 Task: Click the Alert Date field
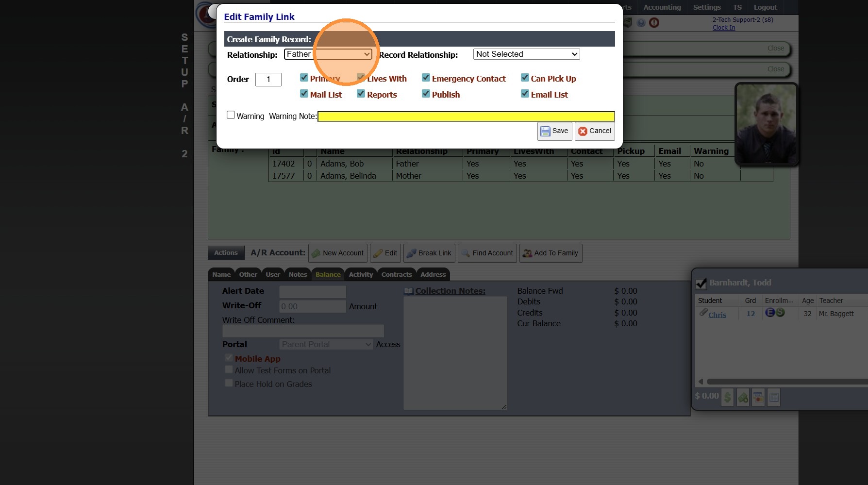click(313, 291)
